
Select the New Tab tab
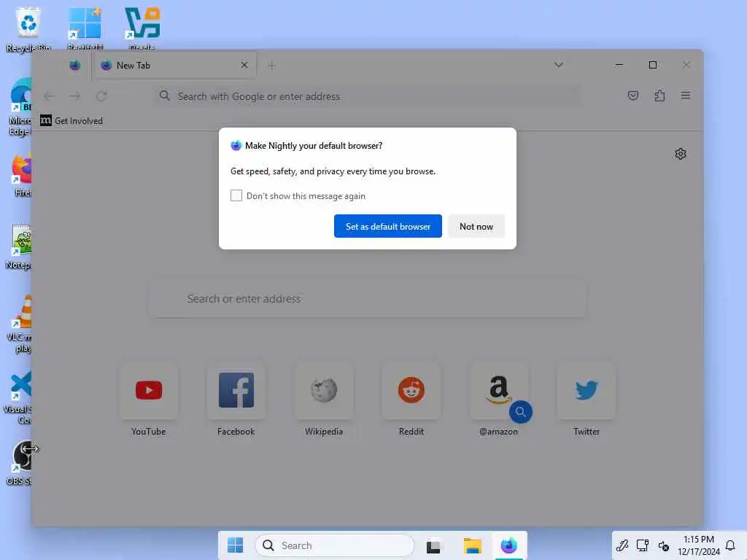point(175,65)
